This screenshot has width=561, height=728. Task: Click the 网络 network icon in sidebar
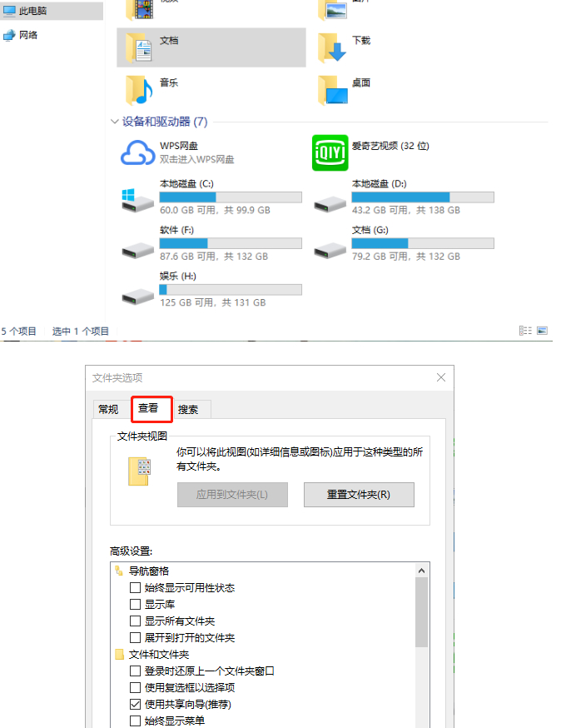(9, 35)
